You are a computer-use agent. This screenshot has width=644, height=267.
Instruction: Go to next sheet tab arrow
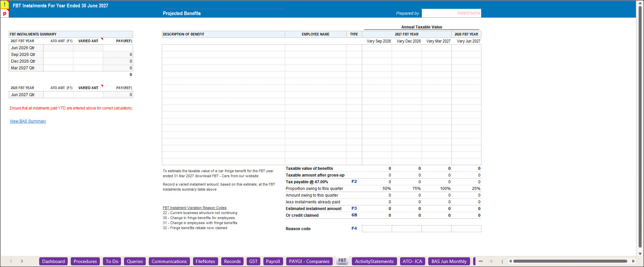(x=22, y=261)
